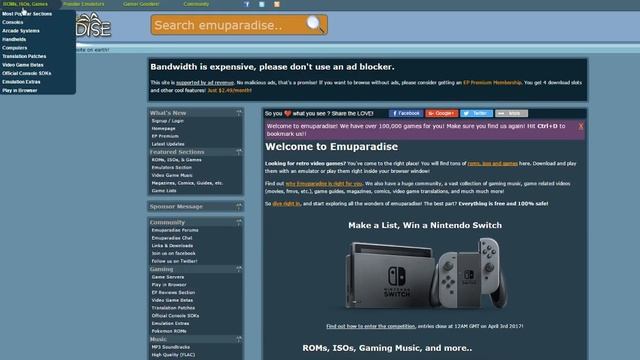The width and height of the screenshot is (640, 360).
Task: Open Emuparadise Chat link
Action: 171,238
